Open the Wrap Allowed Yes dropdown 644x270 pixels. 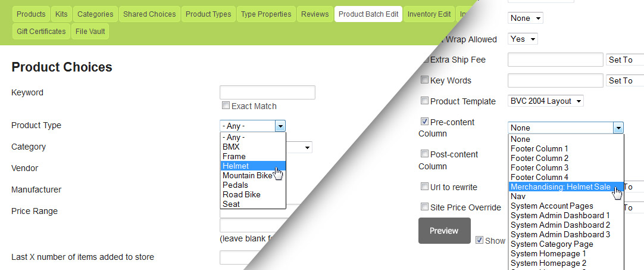[523, 39]
